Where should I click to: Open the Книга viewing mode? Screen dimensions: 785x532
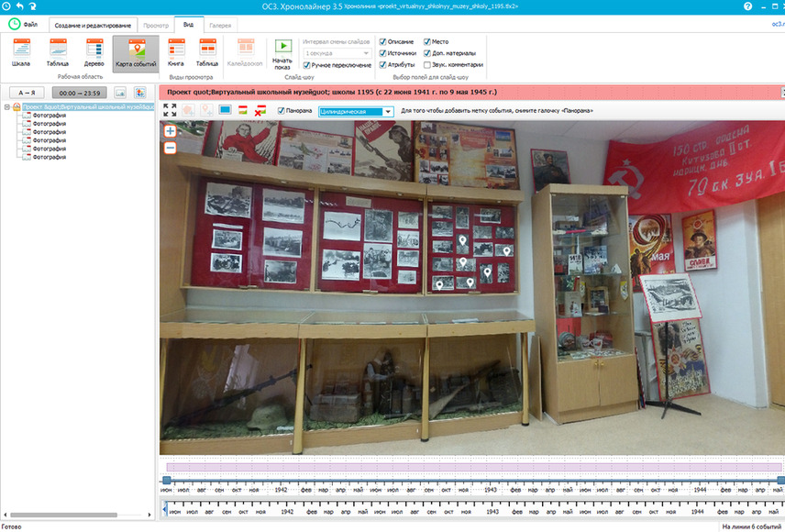pyautogui.click(x=176, y=52)
